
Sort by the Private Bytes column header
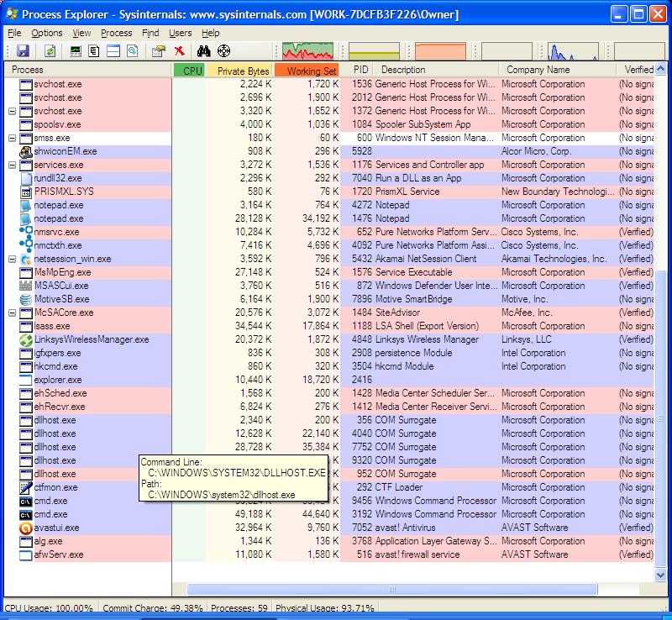[239, 70]
